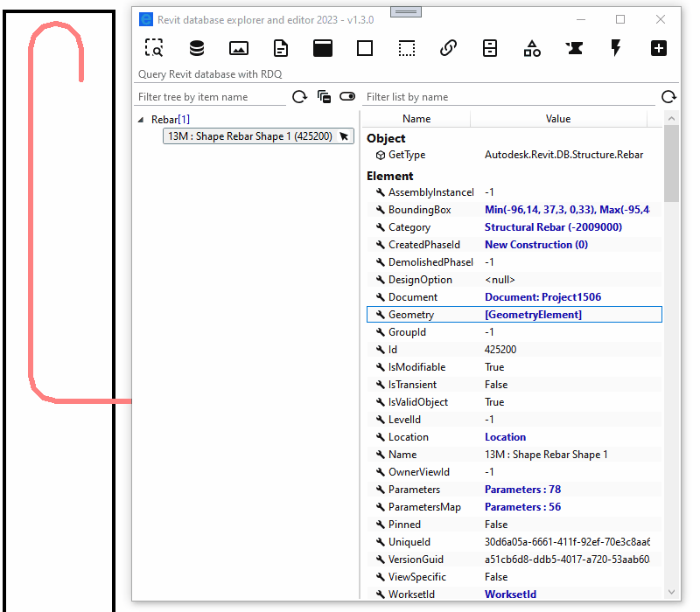Click the property list scrollbar thumb

coord(671,163)
